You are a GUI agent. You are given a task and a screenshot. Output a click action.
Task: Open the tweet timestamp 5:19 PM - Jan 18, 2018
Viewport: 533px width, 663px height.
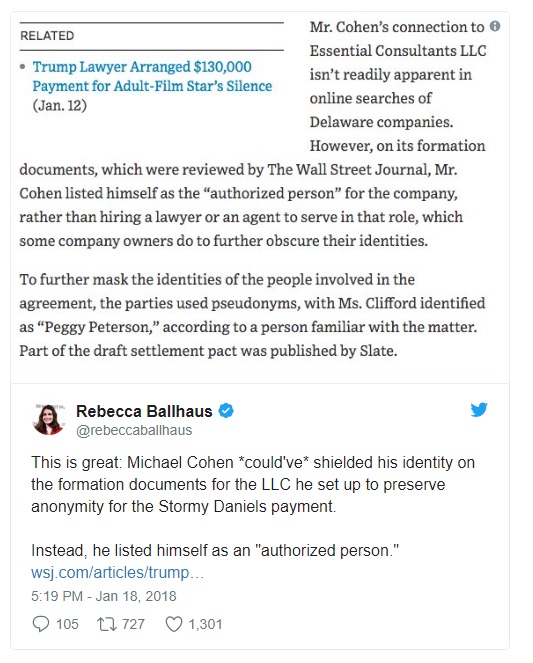click(104, 596)
